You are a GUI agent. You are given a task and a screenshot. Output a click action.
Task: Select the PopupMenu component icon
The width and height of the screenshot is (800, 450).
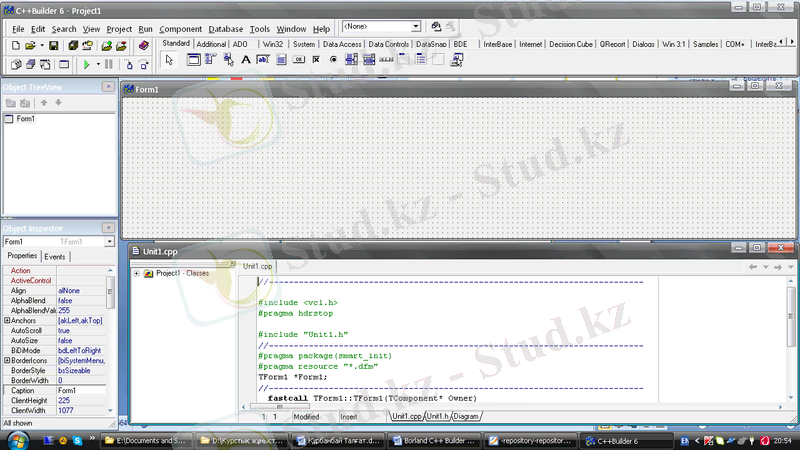point(228,60)
